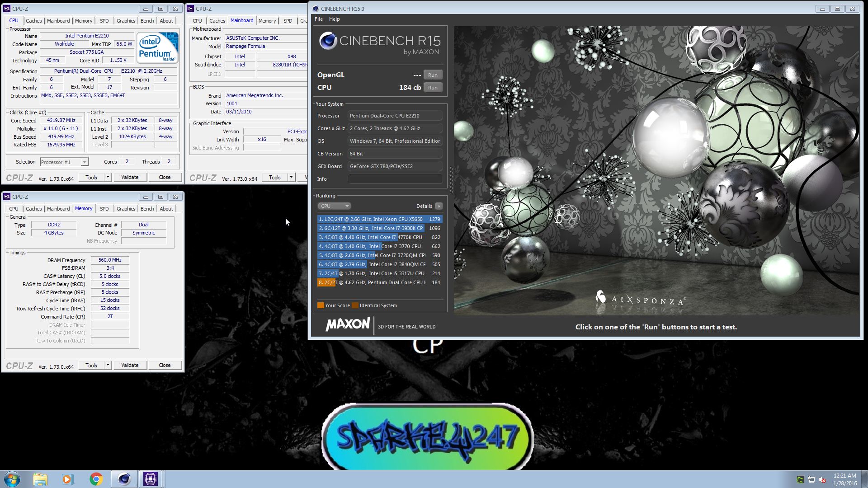
Task: Click the GFX Board GeForce GTX 780 field
Action: (x=395, y=166)
